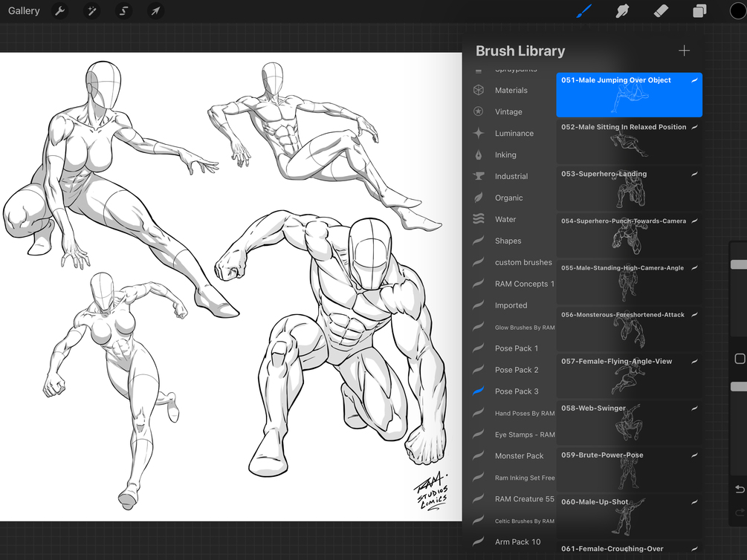This screenshot has width=747, height=560.
Task: Click the Inking ink drop icon
Action: click(x=479, y=154)
